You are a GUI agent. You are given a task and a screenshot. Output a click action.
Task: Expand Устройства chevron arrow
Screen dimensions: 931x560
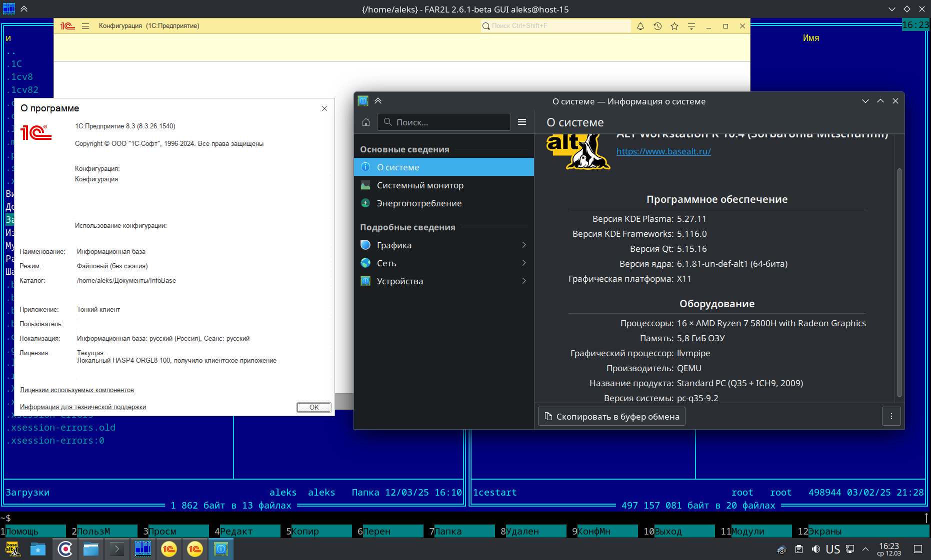tap(524, 281)
